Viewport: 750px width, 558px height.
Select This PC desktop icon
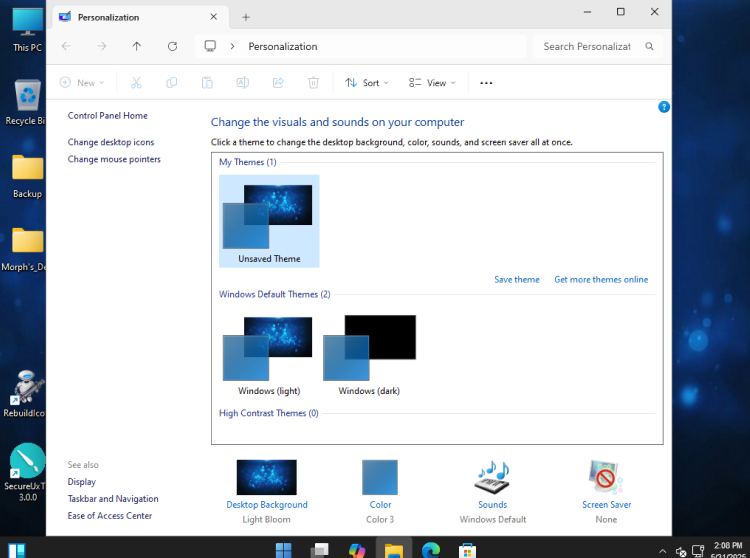tap(27, 31)
